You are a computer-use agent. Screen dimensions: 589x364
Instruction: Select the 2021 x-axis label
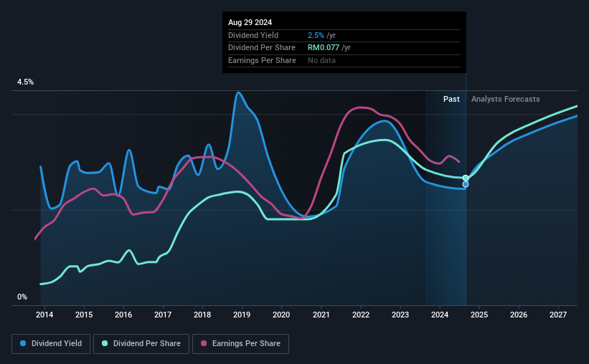pyautogui.click(x=321, y=315)
